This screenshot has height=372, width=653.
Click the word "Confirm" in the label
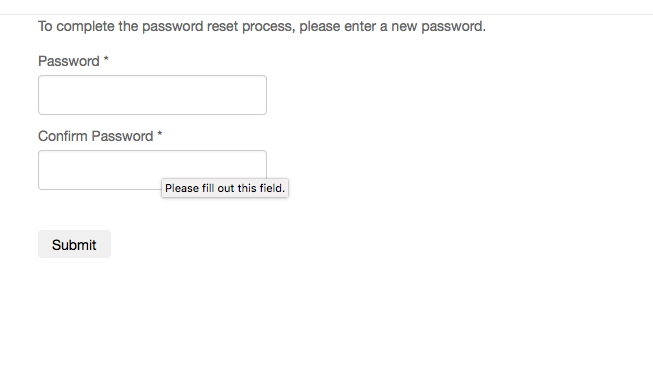tap(62, 136)
